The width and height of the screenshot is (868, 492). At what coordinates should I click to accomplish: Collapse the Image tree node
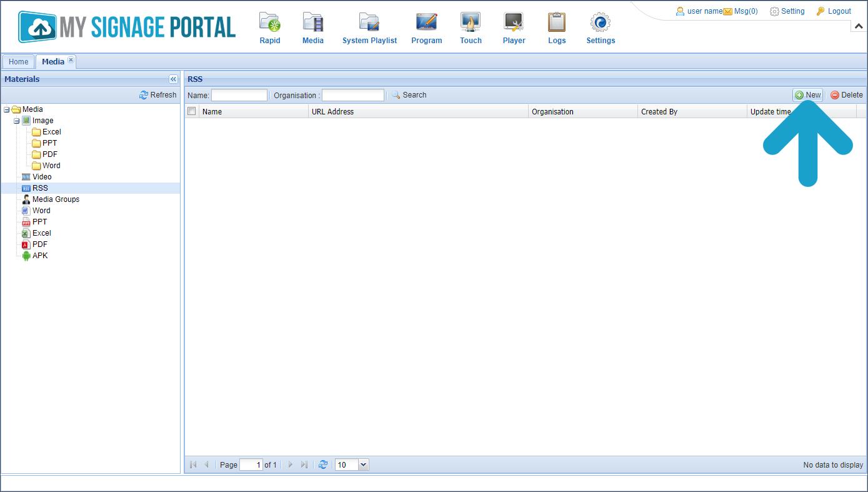coord(16,121)
